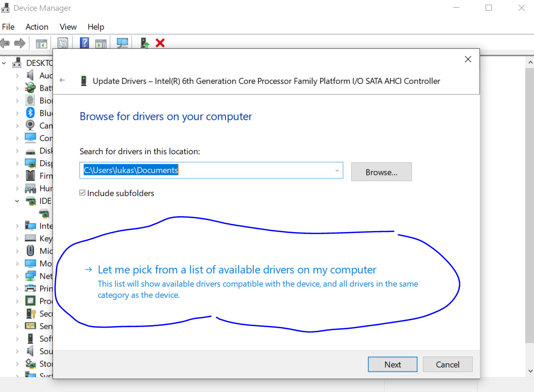The width and height of the screenshot is (534, 392).
Task: Expand the Audio category chevron
Action: pos(17,76)
